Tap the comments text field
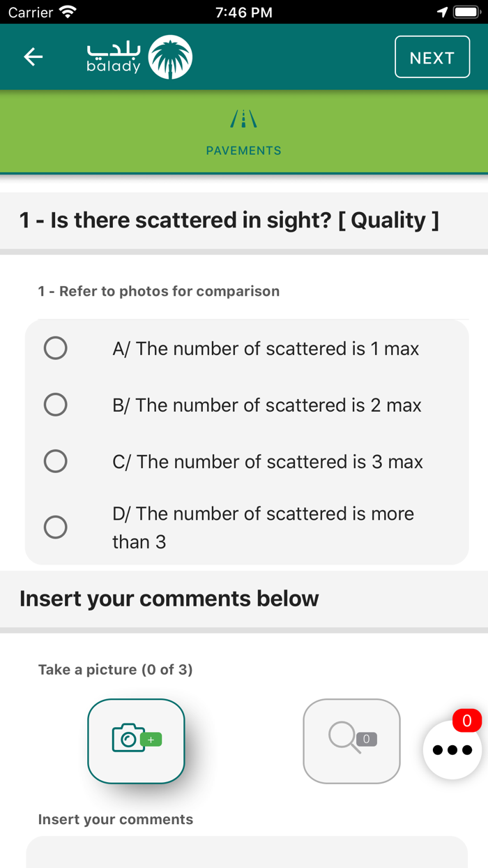The height and width of the screenshot is (868, 488). point(247,852)
